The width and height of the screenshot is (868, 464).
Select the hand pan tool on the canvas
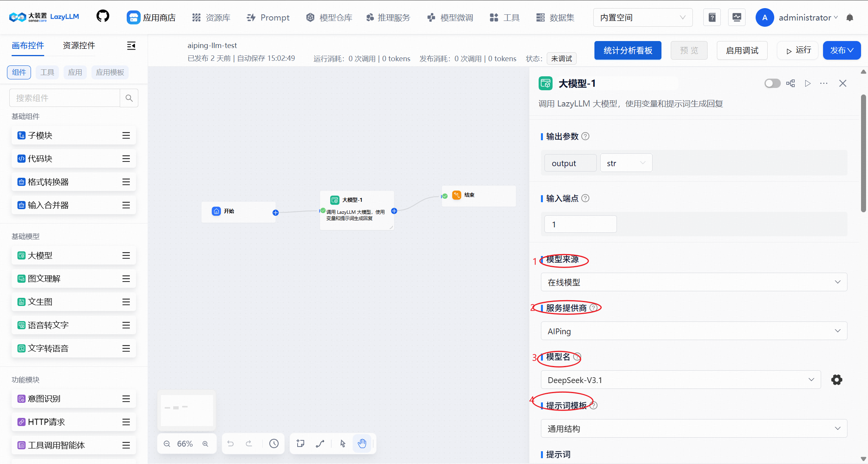362,443
